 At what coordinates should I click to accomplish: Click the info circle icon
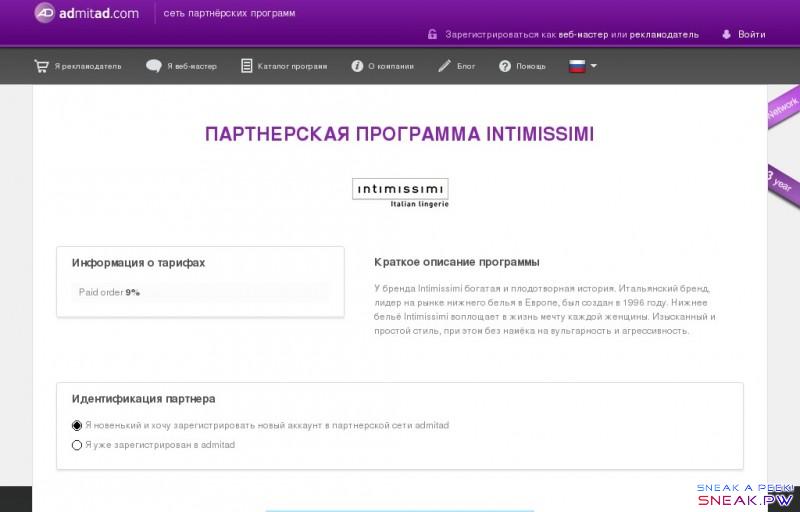click(357, 66)
